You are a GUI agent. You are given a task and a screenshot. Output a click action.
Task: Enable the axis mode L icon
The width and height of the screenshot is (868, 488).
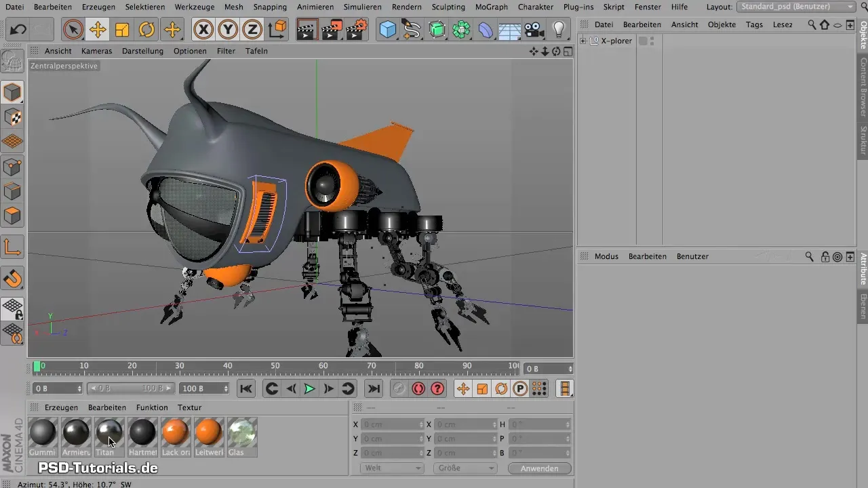click(13, 247)
